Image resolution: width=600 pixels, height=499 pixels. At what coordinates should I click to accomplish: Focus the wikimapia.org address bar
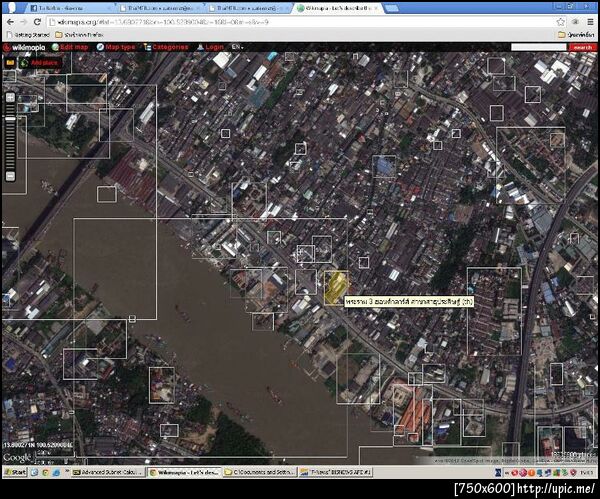click(x=300, y=22)
